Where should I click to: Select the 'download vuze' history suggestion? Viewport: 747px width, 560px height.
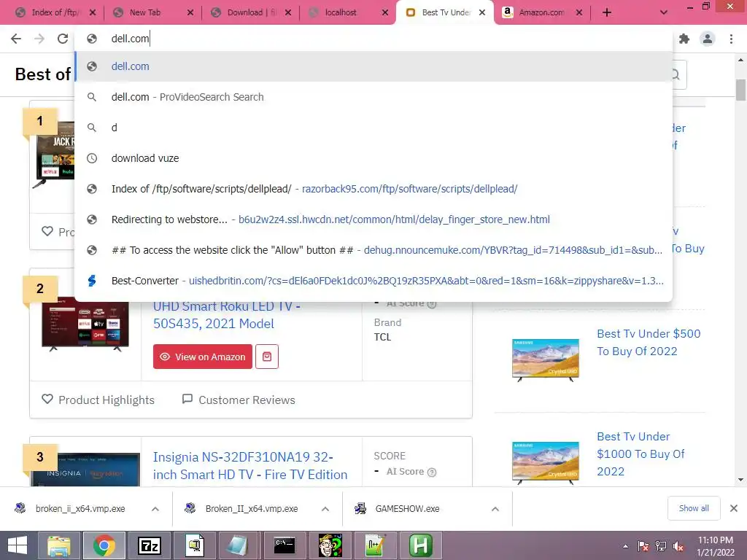[x=374, y=158]
